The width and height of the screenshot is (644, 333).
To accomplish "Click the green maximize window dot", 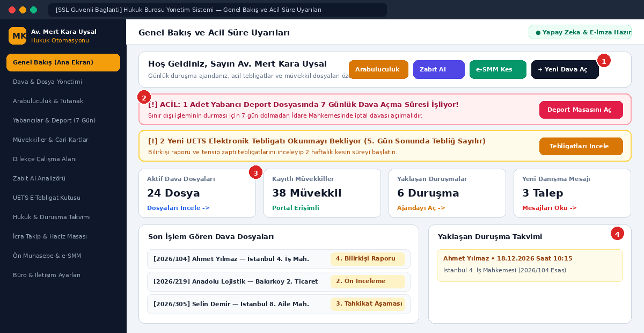I will 33,10.
